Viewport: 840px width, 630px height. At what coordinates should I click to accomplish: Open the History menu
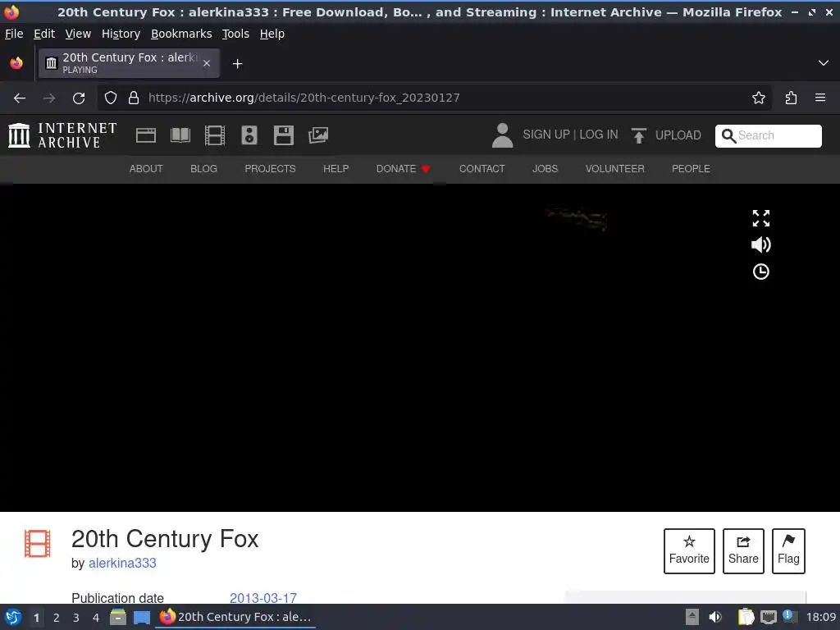click(x=121, y=34)
